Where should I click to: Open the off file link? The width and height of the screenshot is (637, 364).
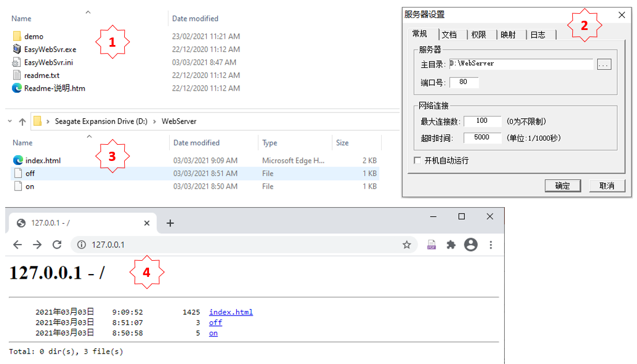point(215,322)
